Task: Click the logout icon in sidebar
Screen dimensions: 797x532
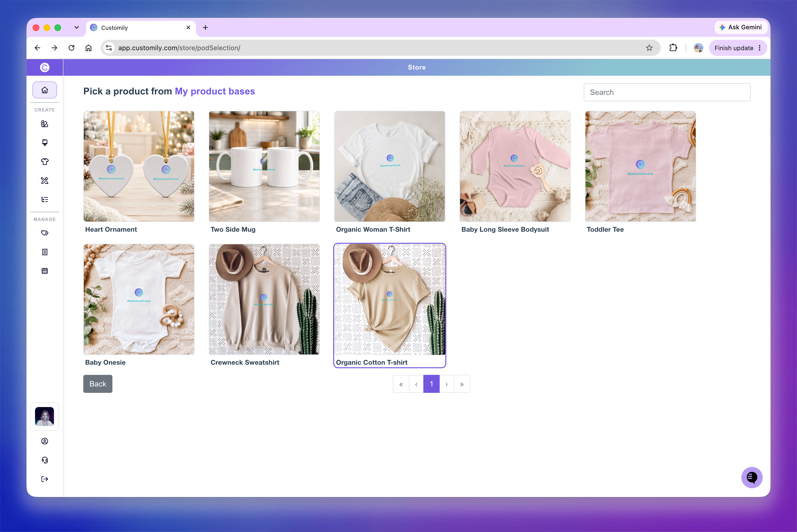Action: pos(45,479)
